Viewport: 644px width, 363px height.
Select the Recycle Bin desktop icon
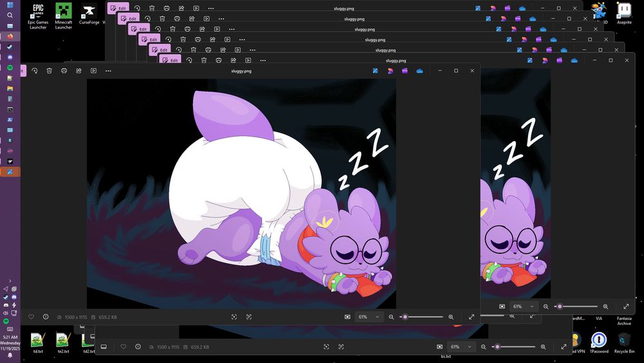(624, 343)
